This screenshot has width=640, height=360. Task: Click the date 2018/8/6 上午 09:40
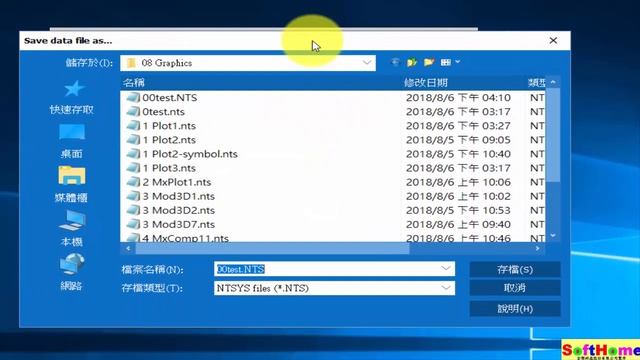click(x=458, y=224)
